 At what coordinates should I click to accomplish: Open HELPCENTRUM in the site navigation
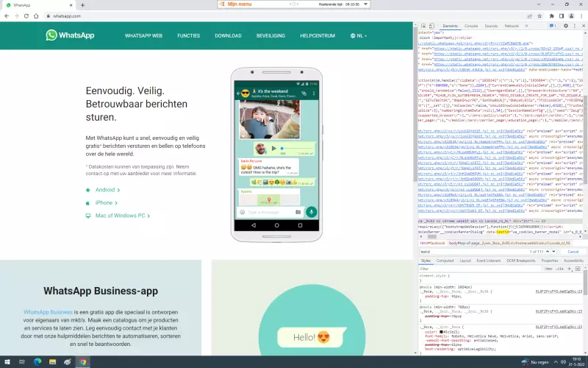[318, 35]
